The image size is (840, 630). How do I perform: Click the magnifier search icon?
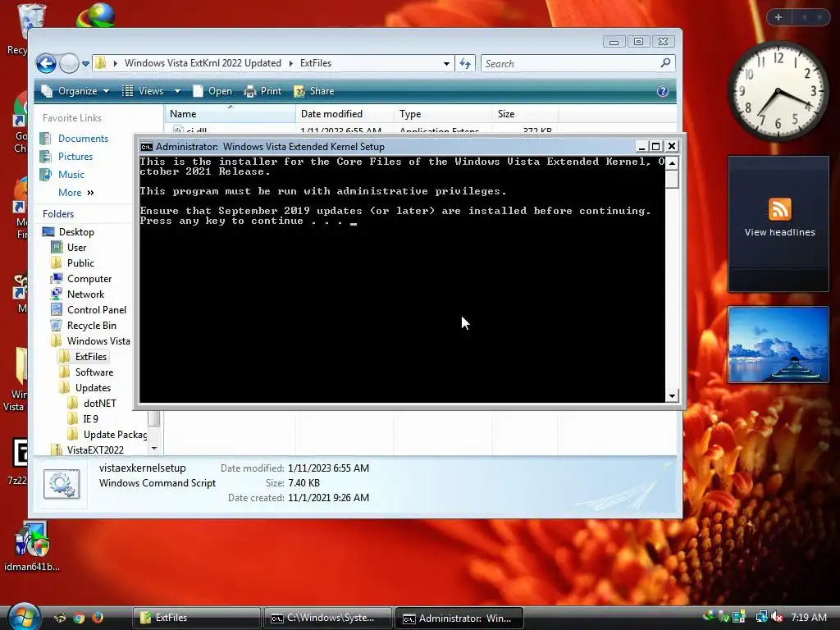pos(665,63)
